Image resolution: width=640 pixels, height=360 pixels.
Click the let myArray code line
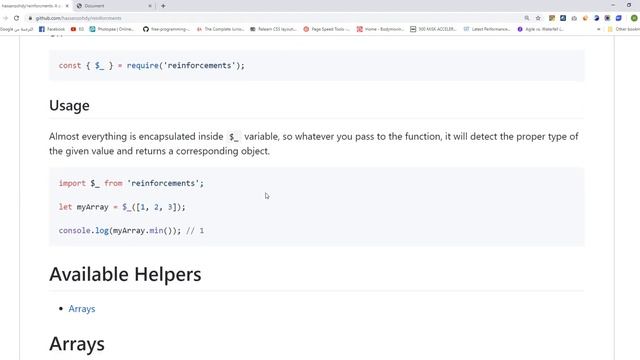[x=122, y=207]
